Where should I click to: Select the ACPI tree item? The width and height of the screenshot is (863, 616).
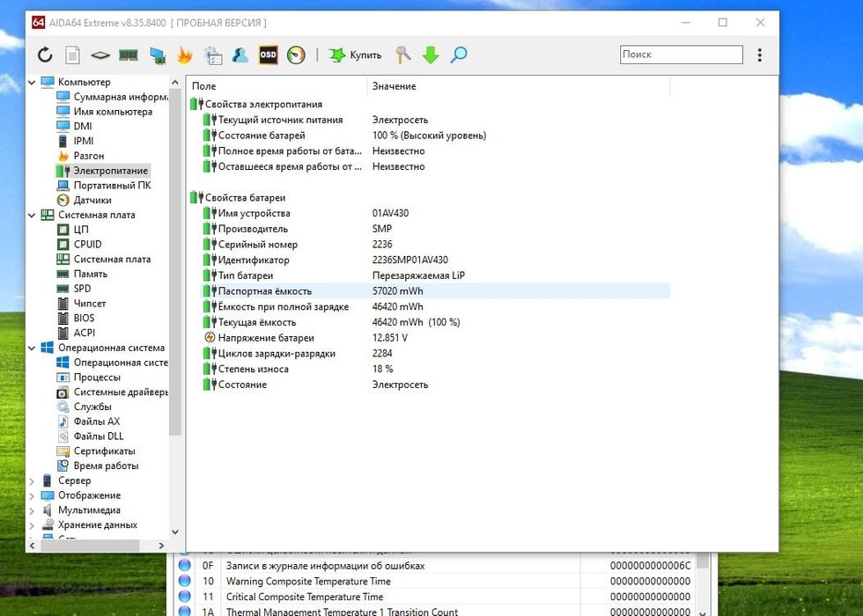tap(85, 333)
